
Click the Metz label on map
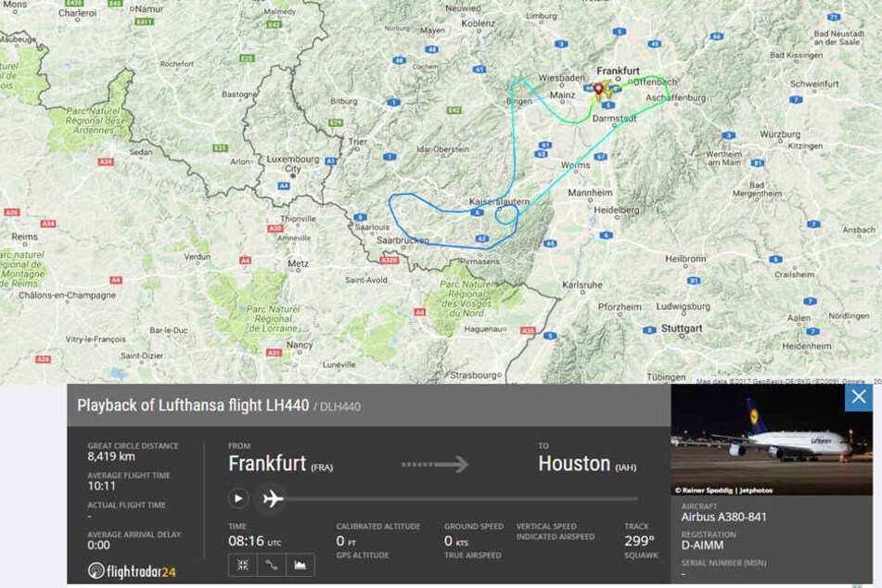(x=298, y=263)
